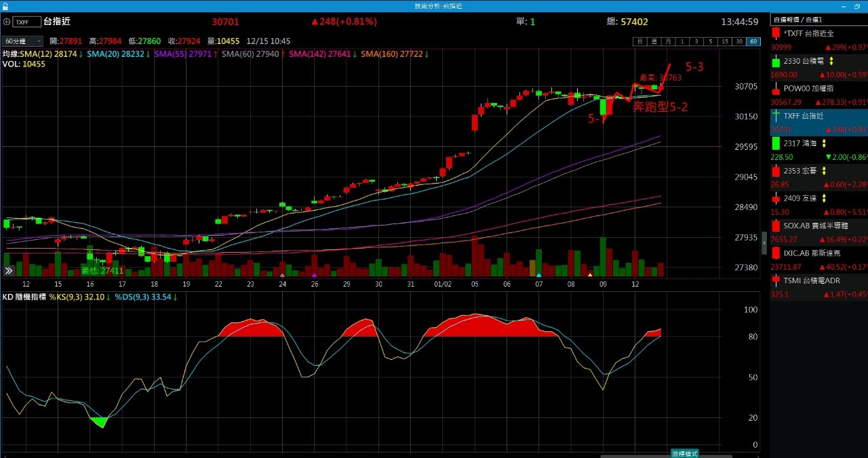
Task: Click the circled plus icon beside TXFF
Action: pyautogui.click(x=7, y=22)
